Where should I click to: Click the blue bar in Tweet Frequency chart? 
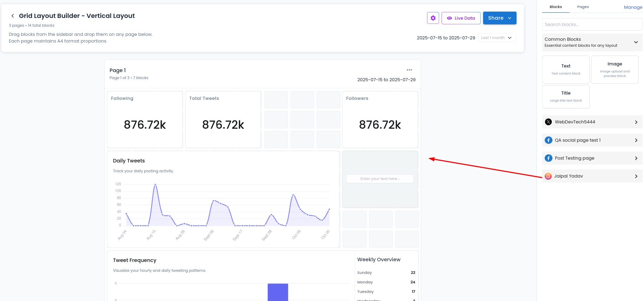[278, 292]
